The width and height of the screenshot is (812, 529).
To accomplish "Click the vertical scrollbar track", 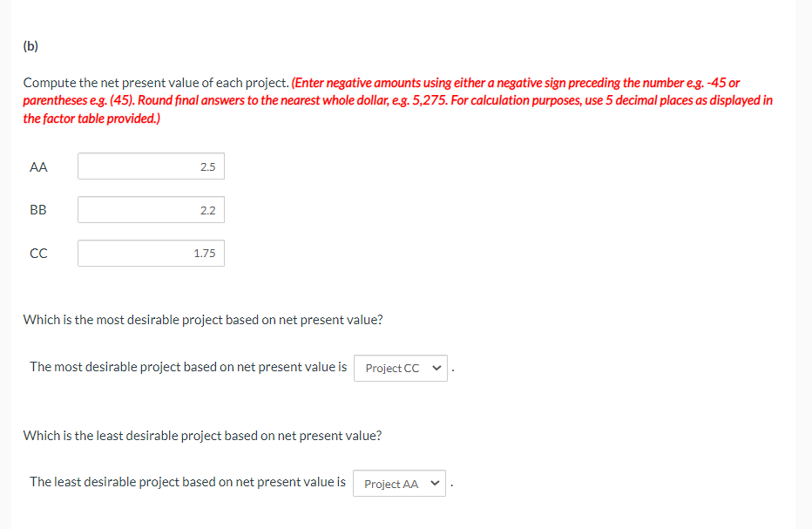I will pos(801,261).
